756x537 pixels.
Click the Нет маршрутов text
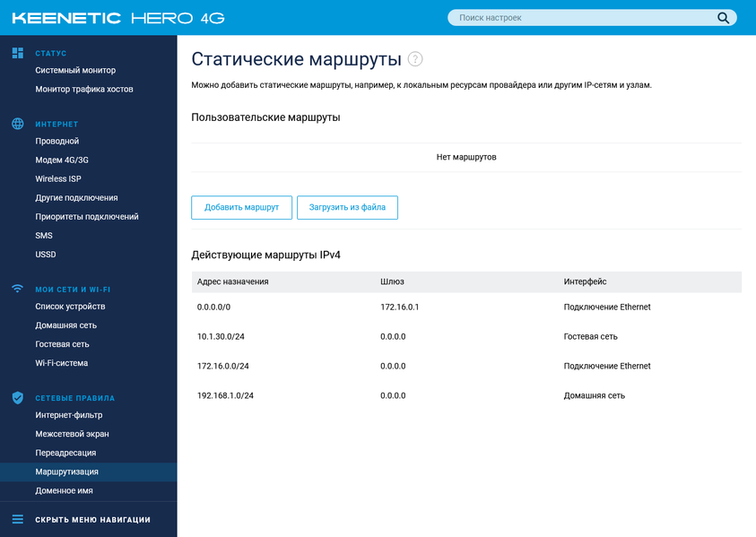(466, 157)
